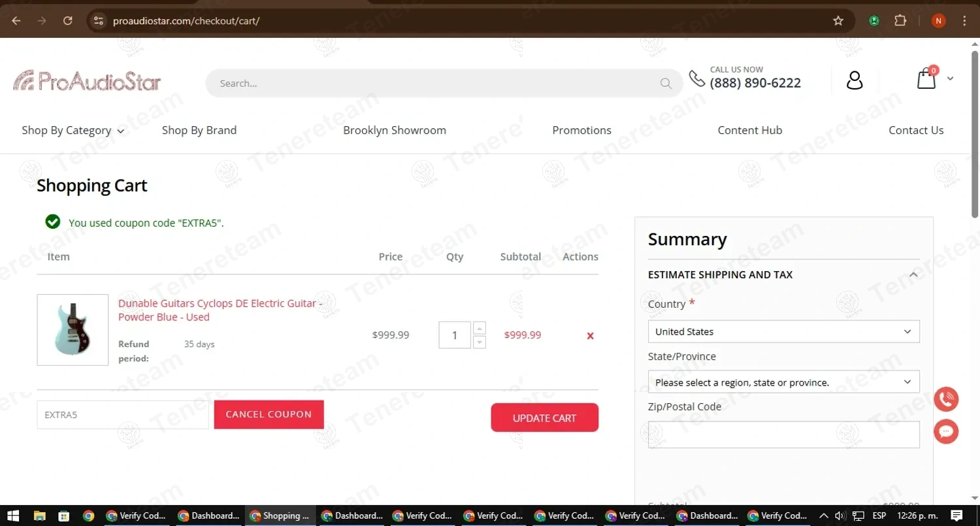Expand the Shop By Category menu
980x526 pixels.
73,131
